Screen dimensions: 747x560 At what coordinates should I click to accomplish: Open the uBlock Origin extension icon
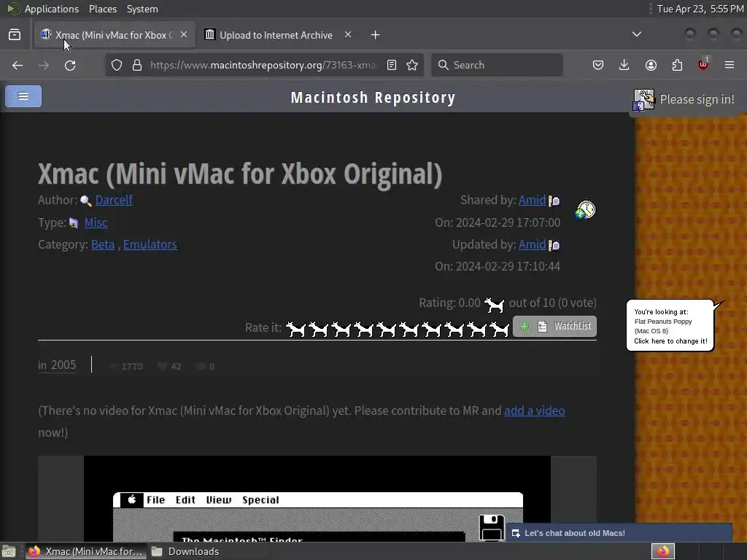coord(703,64)
